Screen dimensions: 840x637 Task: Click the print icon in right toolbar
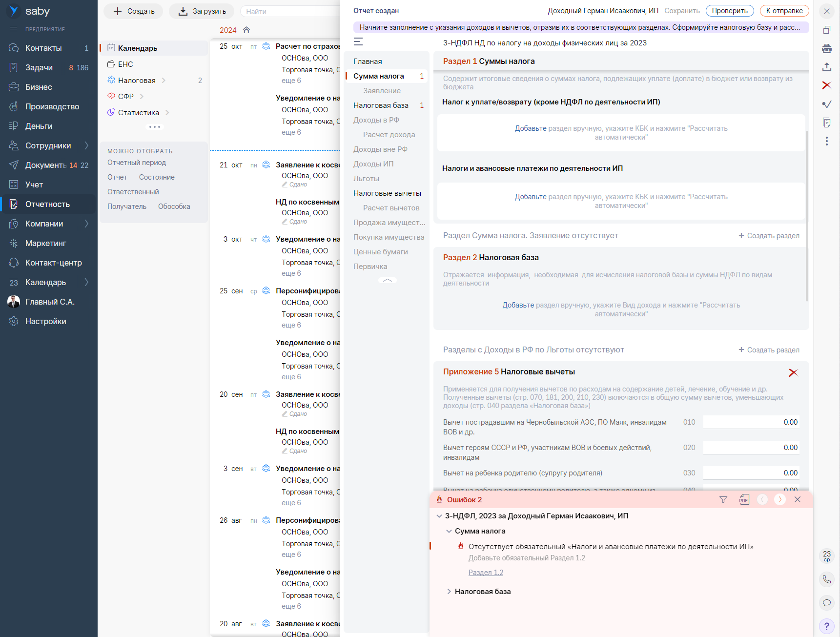pyautogui.click(x=826, y=48)
